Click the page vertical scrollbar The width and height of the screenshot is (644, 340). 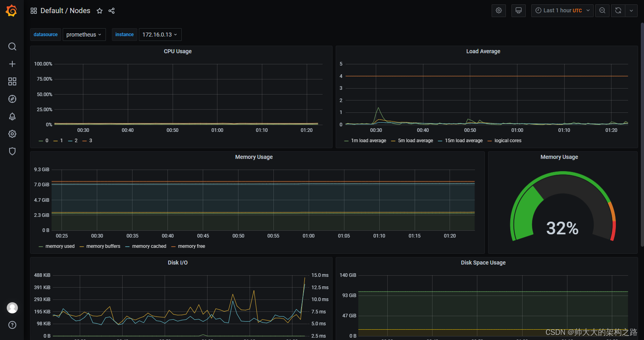[642, 135]
